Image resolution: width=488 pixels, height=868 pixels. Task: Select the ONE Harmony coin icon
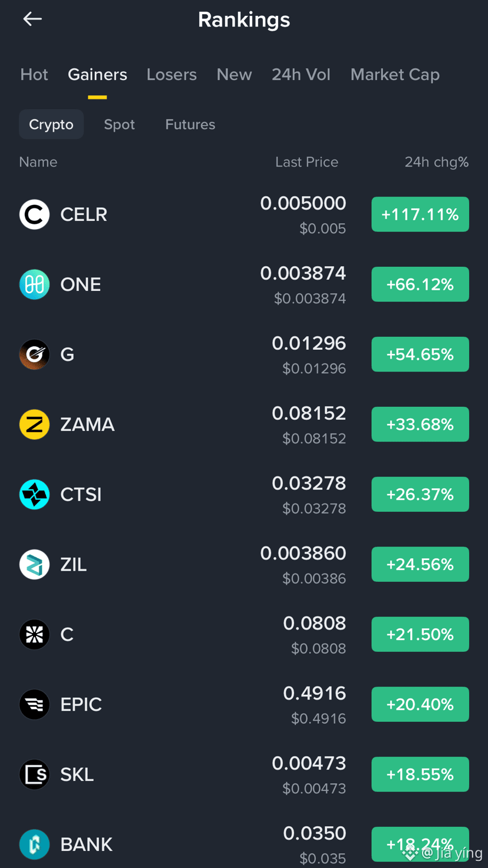pyautogui.click(x=34, y=284)
